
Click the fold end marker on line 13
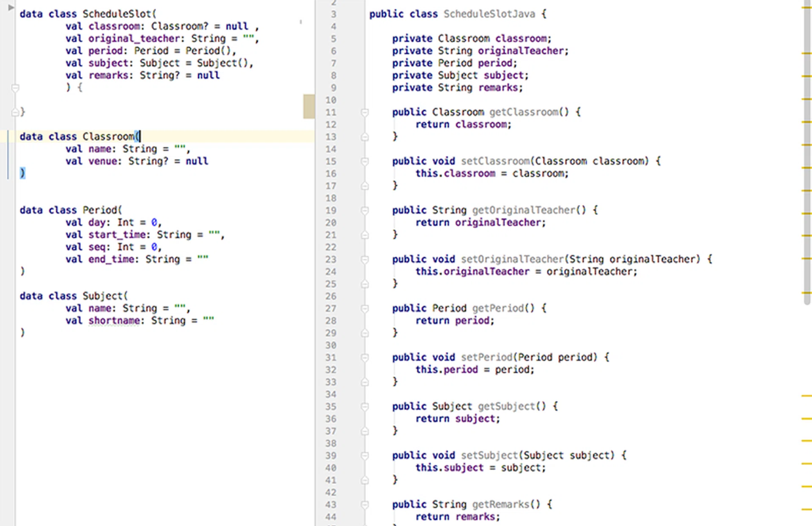coord(365,137)
